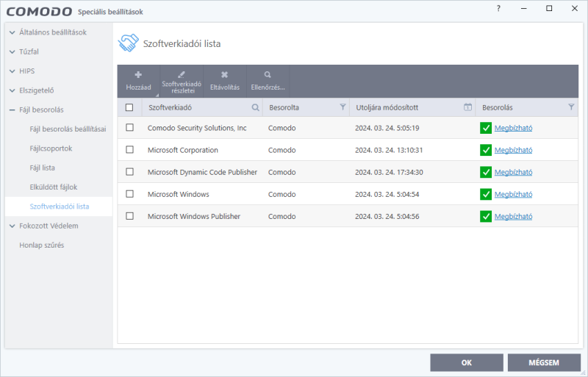This screenshot has height=377, width=588.
Task: Open the Honlap szűrés page
Action: (x=42, y=245)
